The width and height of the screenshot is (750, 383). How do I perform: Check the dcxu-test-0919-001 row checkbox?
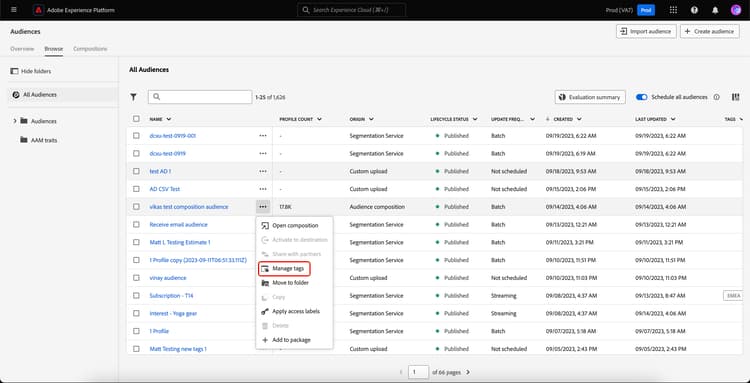click(136, 136)
